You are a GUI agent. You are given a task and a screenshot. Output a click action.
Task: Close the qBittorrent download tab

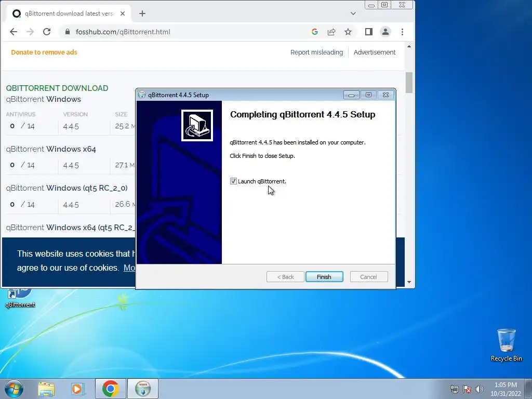(123, 14)
